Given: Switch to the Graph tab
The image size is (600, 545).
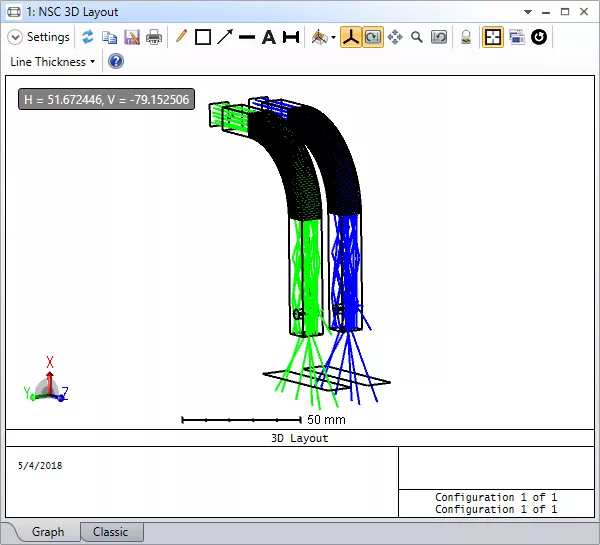Looking at the screenshot, I should tap(48, 532).
